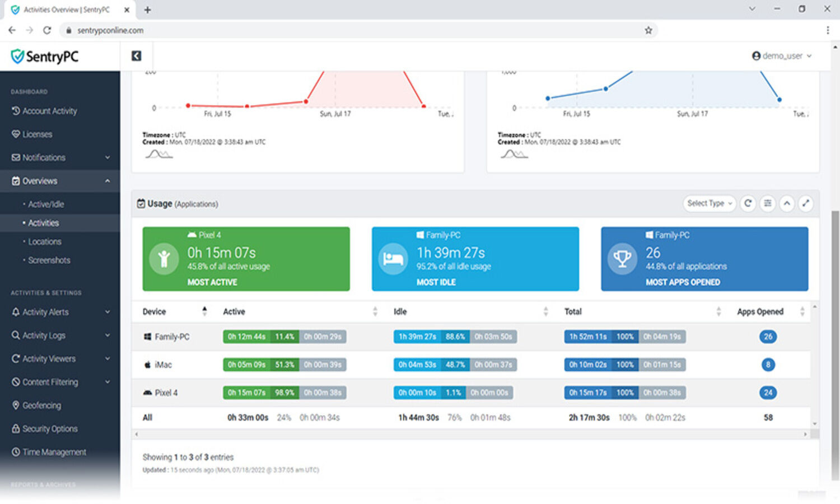Expand the Content Filtering section
Screen dimensions: 840x504
(108, 382)
